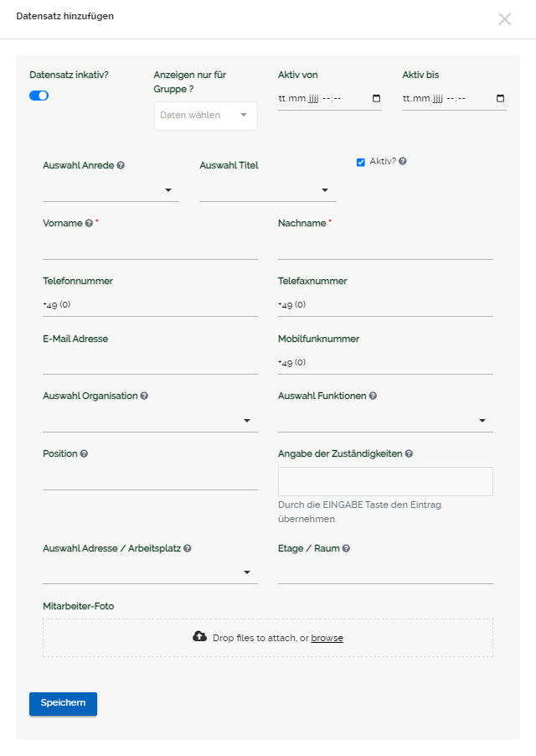Click help icon next to Auswahl Anrede

[121, 166]
